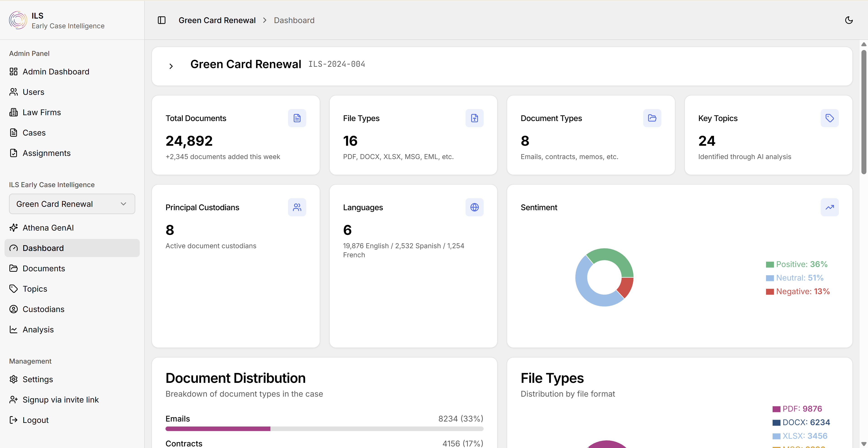This screenshot has height=448, width=868.
Task: Click the Settings gear icon
Action: (x=14, y=379)
